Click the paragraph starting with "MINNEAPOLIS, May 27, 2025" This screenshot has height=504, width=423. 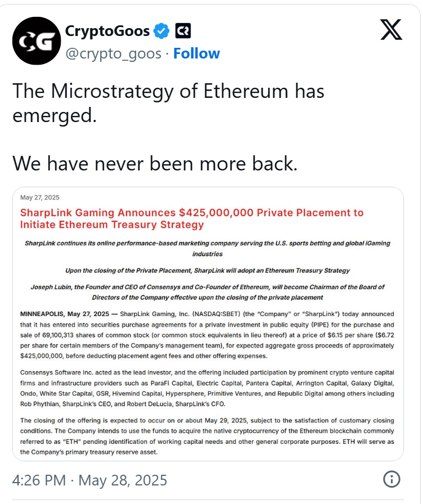pos(207,335)
